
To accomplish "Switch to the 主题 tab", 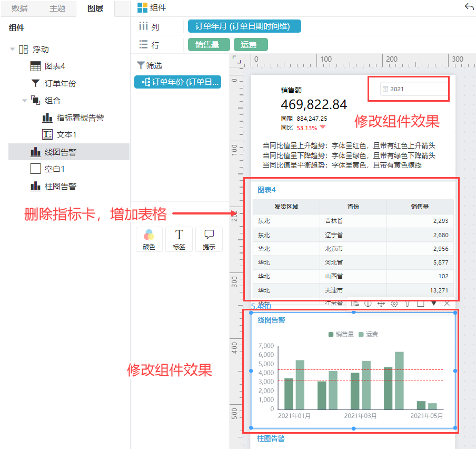I will click(57, 8).
